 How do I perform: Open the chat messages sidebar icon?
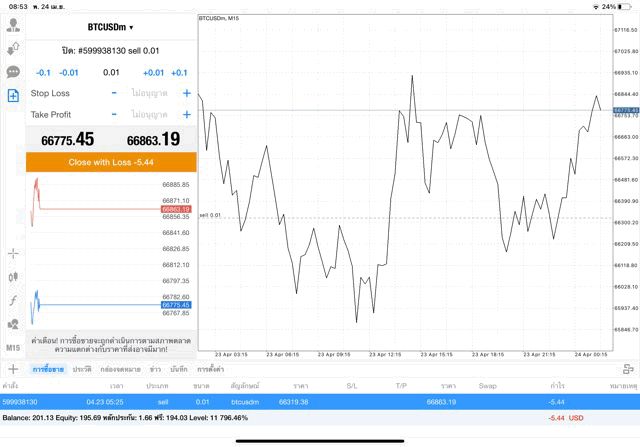tap(13, 72)
